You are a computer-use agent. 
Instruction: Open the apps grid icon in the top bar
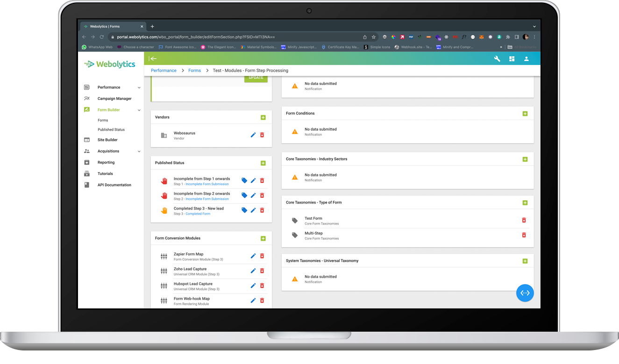pos(512,59)
